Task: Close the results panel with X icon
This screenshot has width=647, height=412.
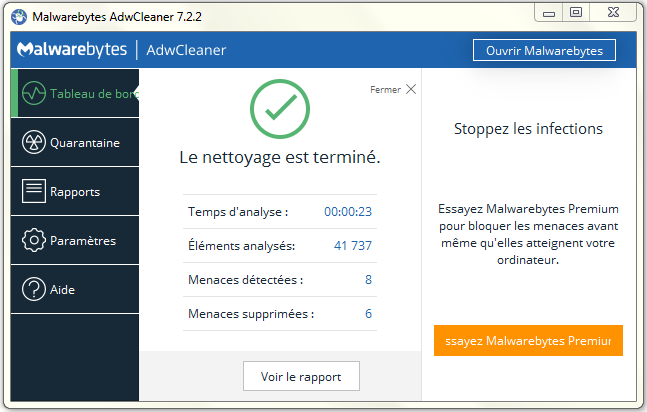Action: (411, 89)
